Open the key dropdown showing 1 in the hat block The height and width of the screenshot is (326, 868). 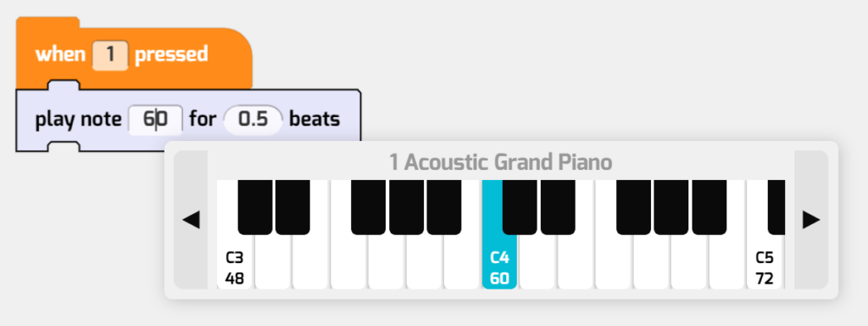point(110,55)
